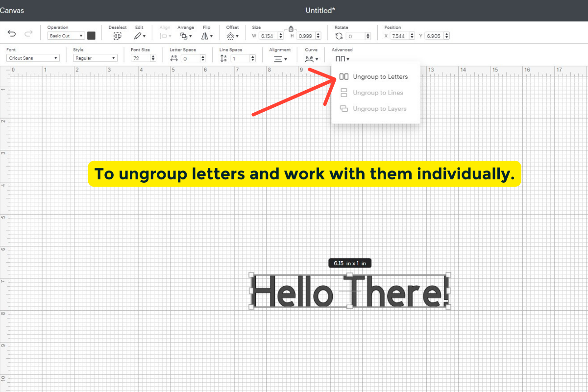This screenshot has height=392, width=588.
Task: Open the Arrange layers menu
Action: (x=185, y=36)
